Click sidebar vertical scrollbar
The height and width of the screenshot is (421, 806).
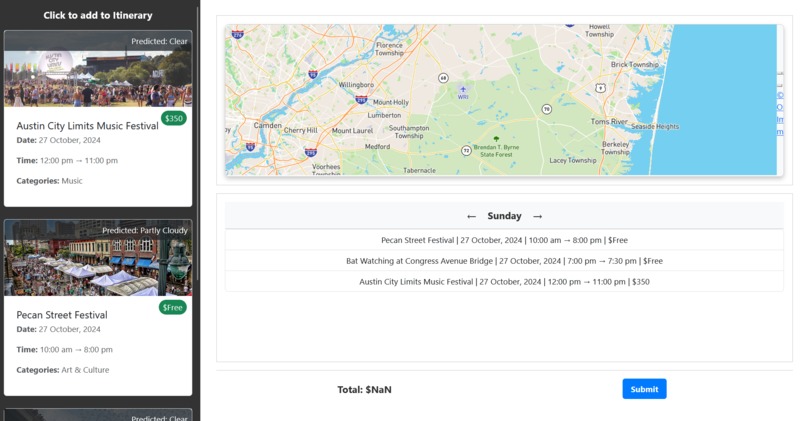coord(197,144)
